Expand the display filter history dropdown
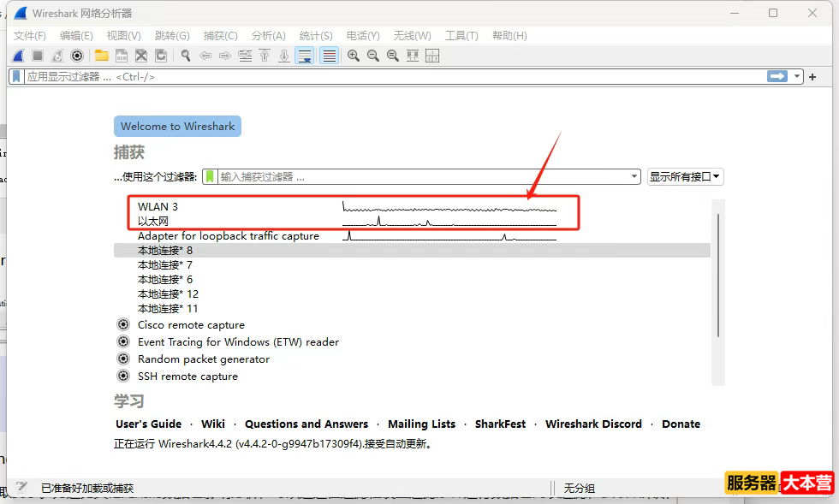Image resolution: width=839 pixels, height=504 pixels. click(x=798, y=76)
